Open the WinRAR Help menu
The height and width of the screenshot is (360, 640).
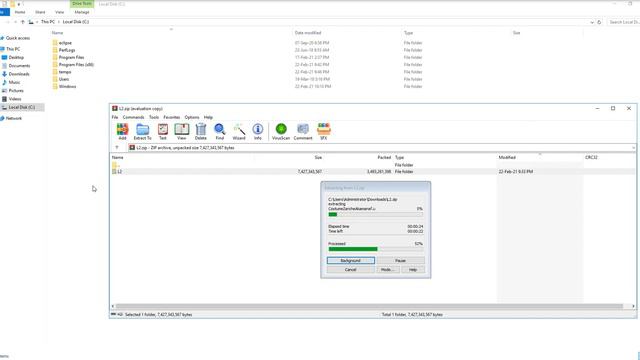(208, 117)
